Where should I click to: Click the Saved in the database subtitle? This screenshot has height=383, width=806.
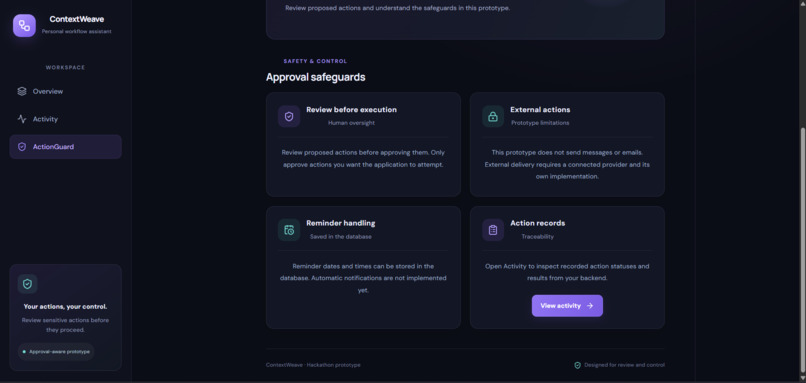coord(341,237)
